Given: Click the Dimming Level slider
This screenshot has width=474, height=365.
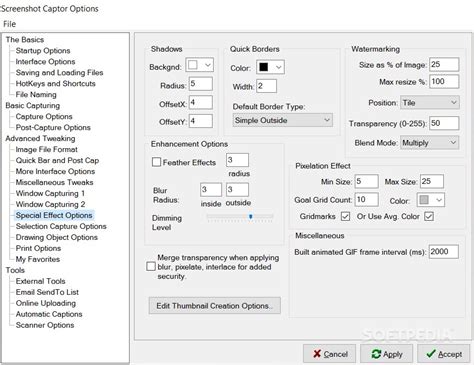Looking at the screenshot, I should tap(240, 217).
